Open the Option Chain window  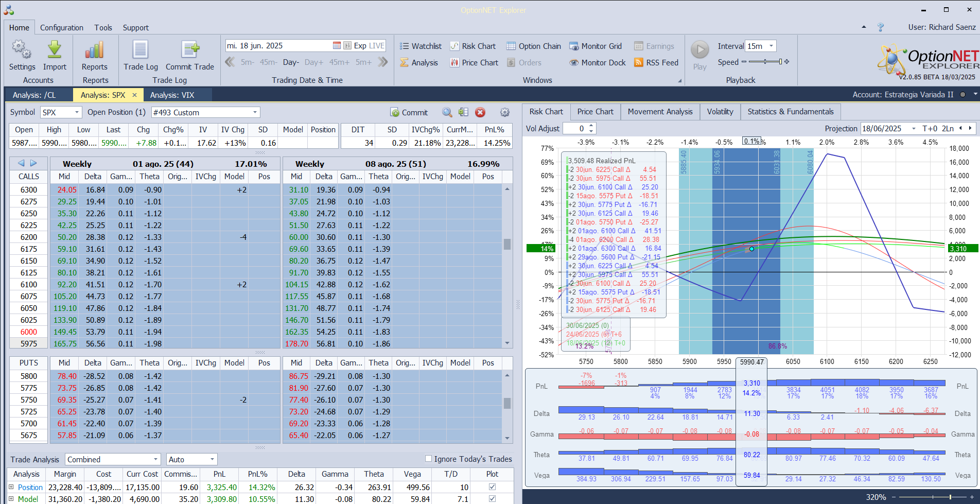click(534, 46)
